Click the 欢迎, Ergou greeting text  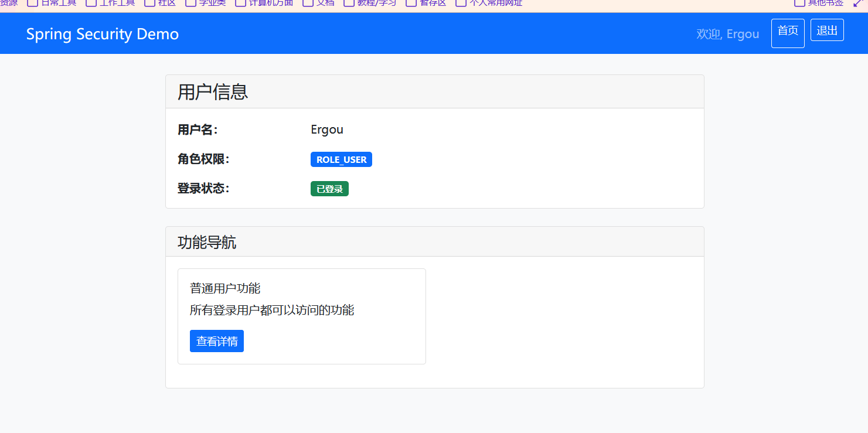[727, 34]
